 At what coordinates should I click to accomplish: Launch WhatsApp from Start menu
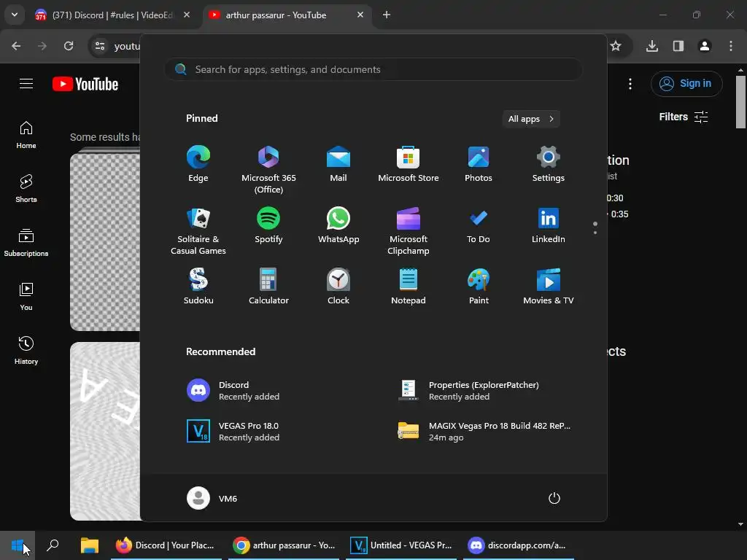338,226
